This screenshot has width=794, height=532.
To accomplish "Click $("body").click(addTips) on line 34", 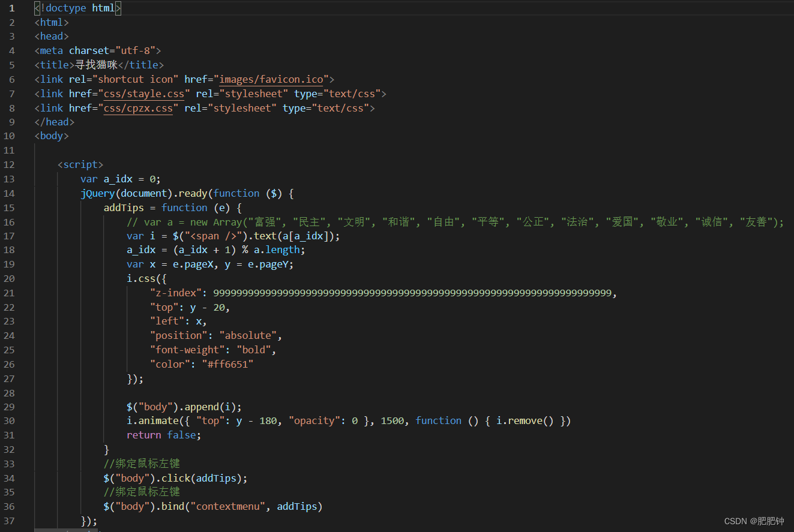I will coord(175,478).
